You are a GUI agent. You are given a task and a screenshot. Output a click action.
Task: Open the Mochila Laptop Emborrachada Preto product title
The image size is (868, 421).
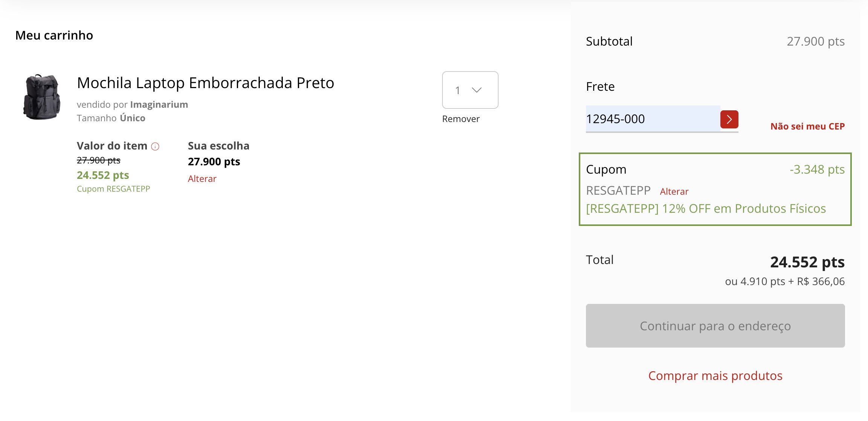pos(205,83)
